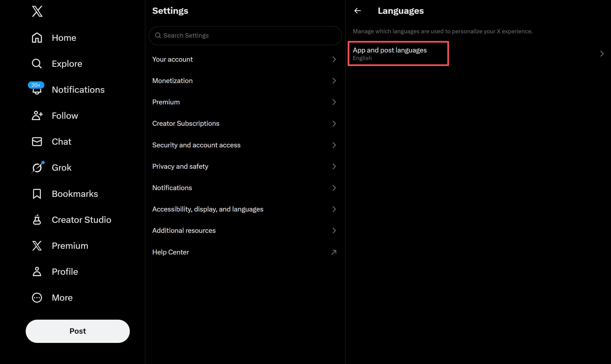611x364 pixels.
Task: Select Security and account access text
Action: click(x=196, y=145)
